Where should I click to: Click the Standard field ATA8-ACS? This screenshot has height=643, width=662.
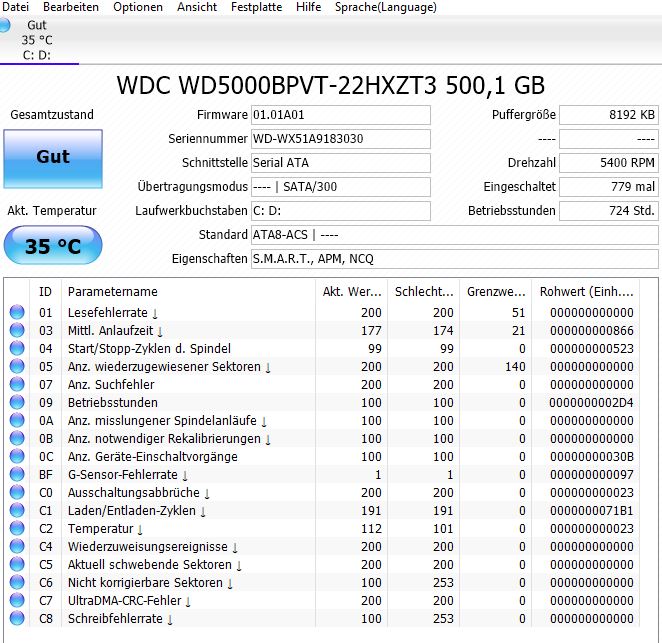click(455, 235)
